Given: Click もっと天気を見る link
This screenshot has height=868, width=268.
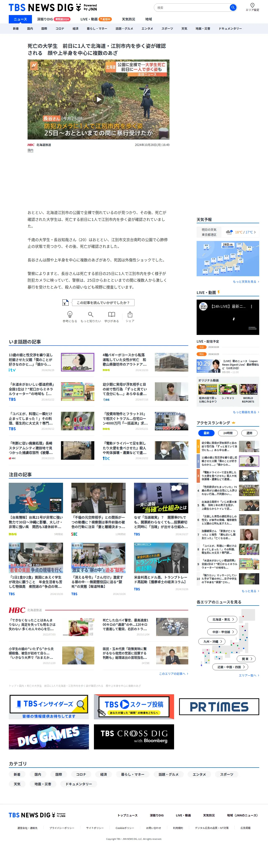Looking at the screenshot, I should click(246, 282).
